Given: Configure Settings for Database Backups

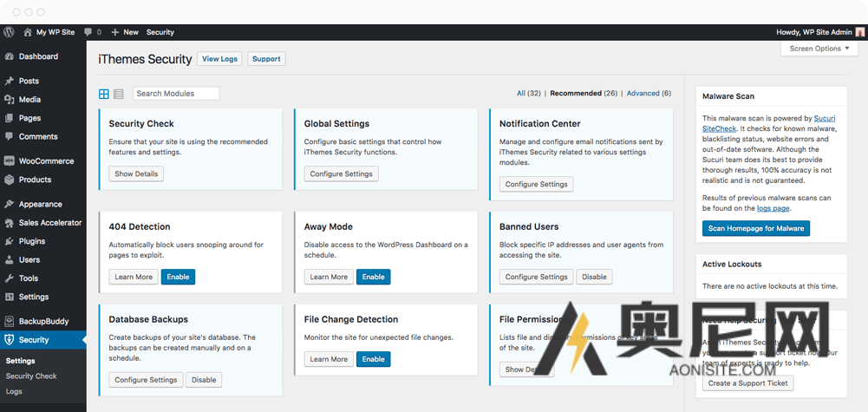Looking at the screenshot, I should click(146, 380).
